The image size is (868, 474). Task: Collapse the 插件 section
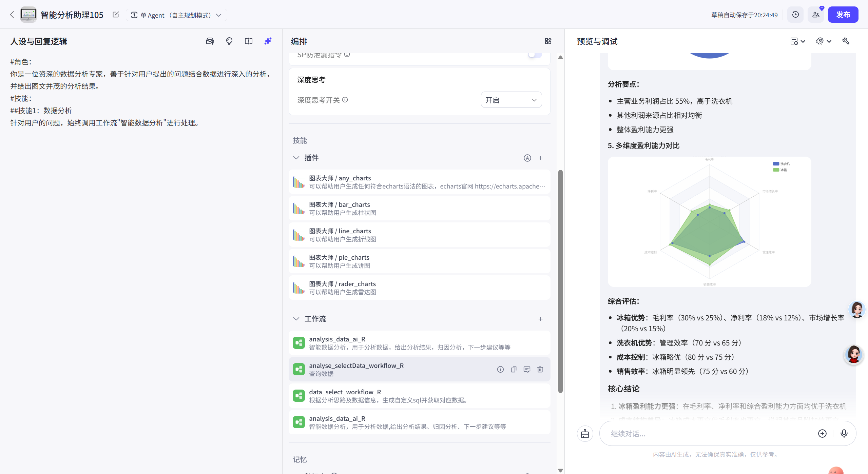click(296, 158)
